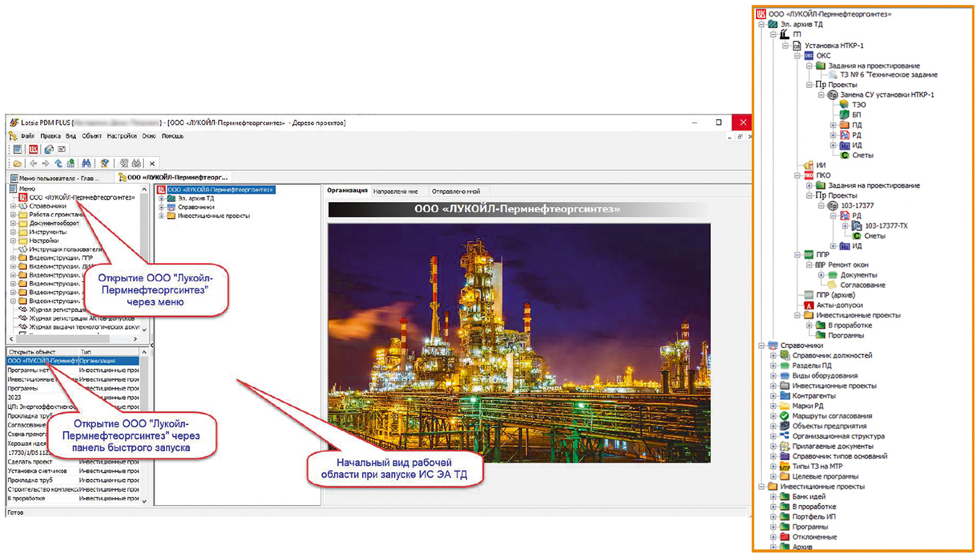Click БП green book icon

click(x=844, y=115)
